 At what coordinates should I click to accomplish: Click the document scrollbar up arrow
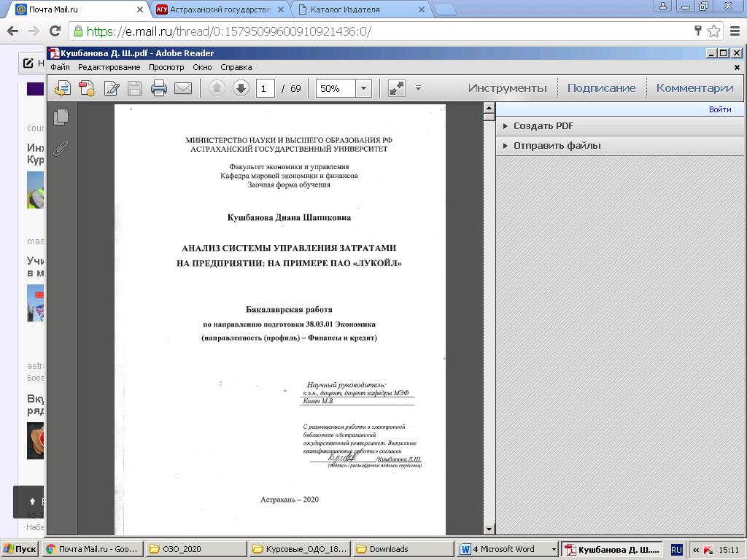pos(489,108)
